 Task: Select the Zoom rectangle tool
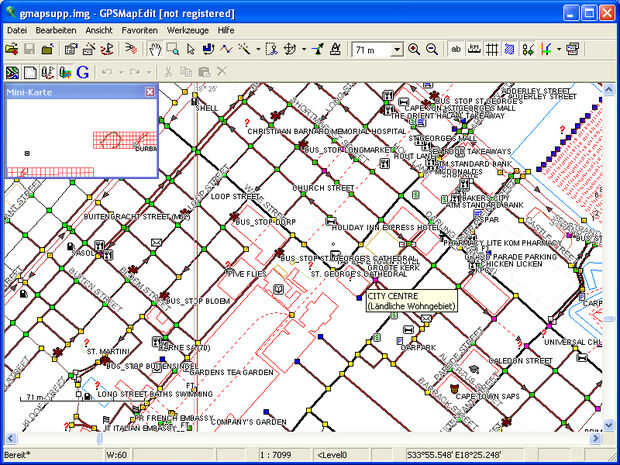pyautogui.click(x=173, y=49)
